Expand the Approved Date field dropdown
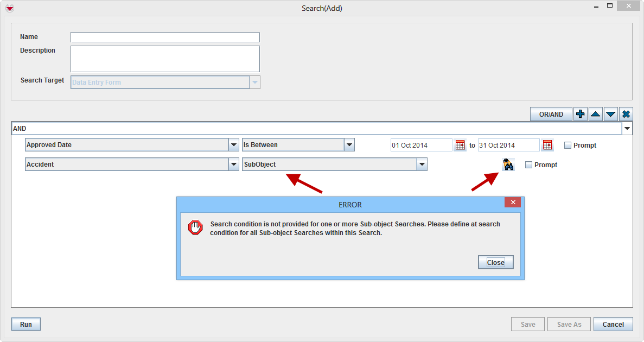The height and width of the screenshot is (342, 644). click(x=234, y=145)
